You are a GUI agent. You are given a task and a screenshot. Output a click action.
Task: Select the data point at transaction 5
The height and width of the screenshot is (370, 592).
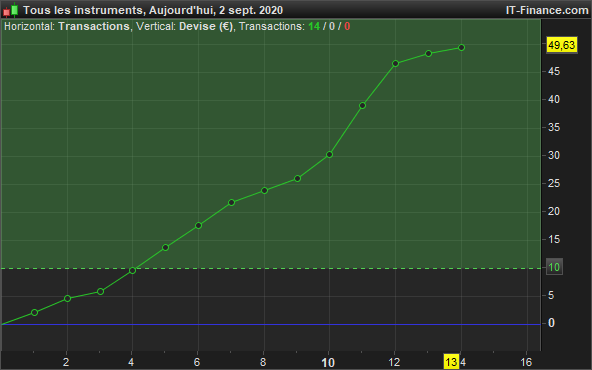pos(165,248)
